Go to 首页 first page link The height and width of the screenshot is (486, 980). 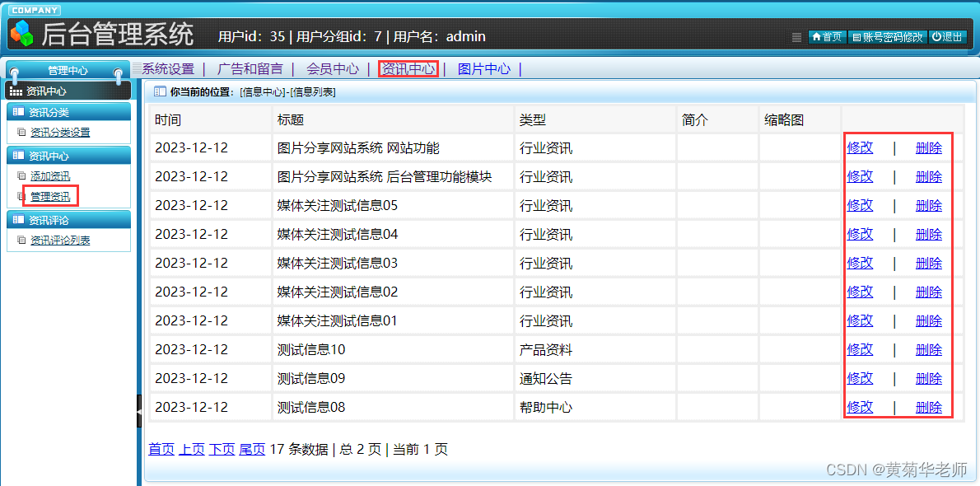pos(161,449)
